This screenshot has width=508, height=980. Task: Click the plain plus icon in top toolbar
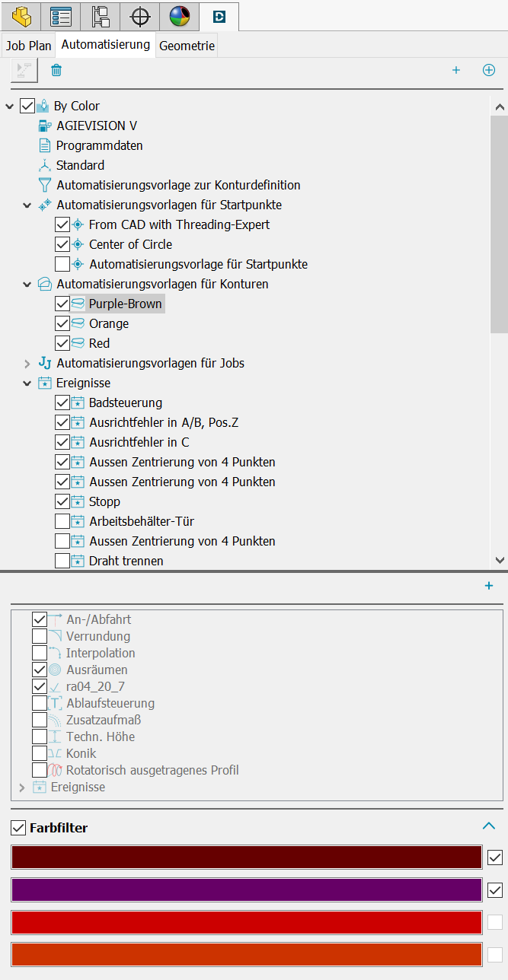click(456, 71)
